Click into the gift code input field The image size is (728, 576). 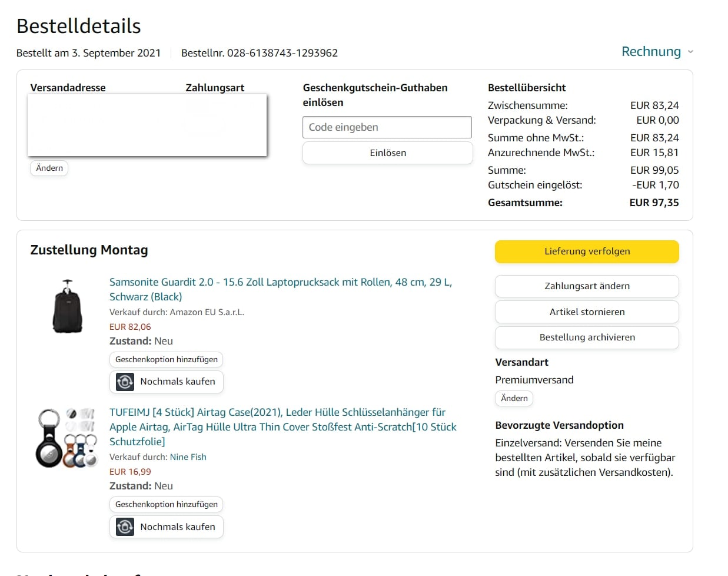(x=387, y=127)
